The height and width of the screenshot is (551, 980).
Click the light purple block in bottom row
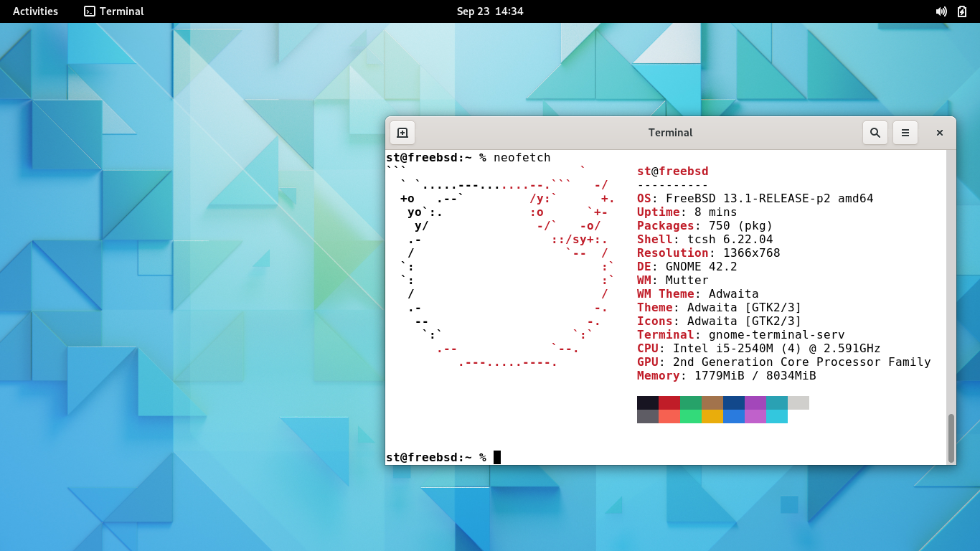[x=755, y=416]
